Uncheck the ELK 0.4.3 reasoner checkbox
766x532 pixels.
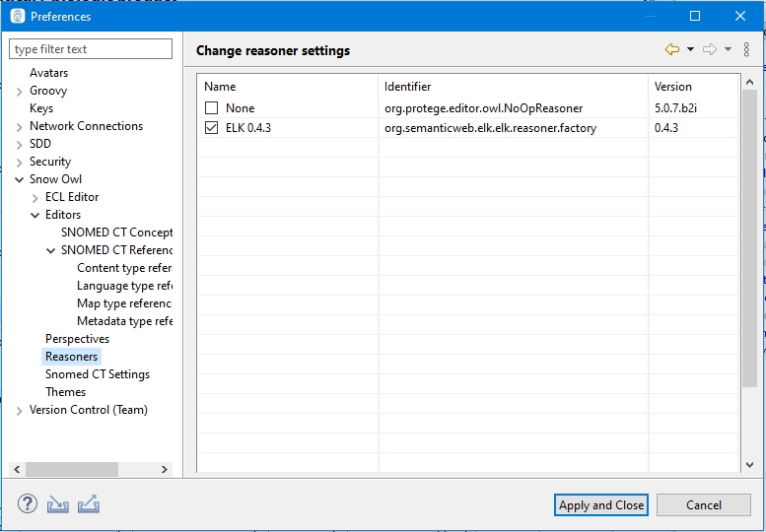coord(212,128)
